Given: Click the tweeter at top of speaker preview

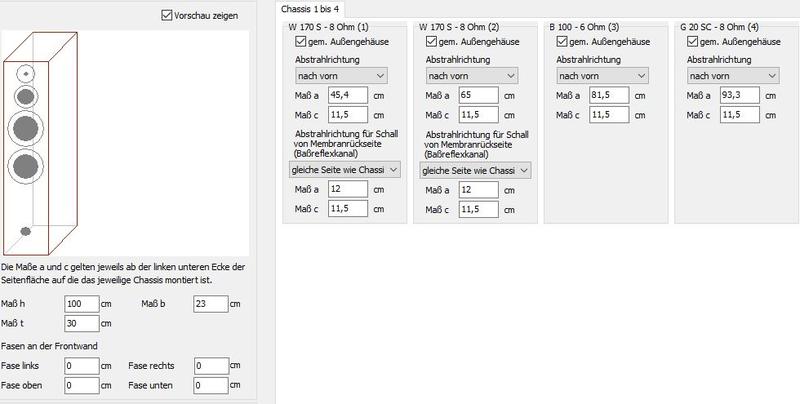Looking at the screenshot, I should pos(25,73).
